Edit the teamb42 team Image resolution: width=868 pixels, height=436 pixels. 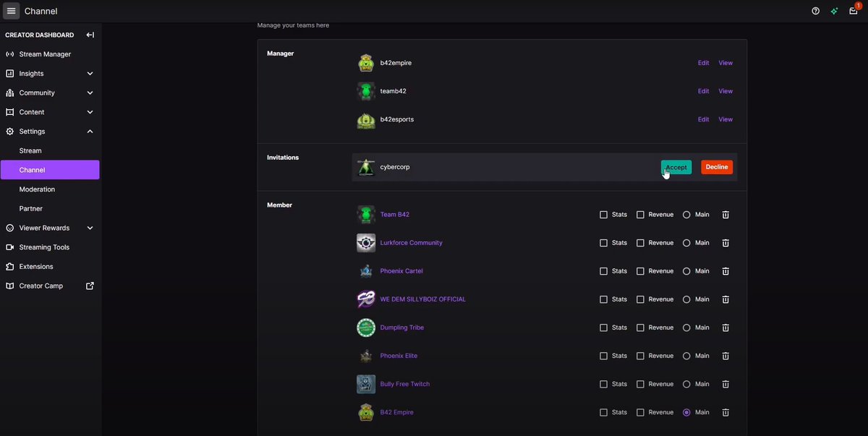tap(703, 91)
